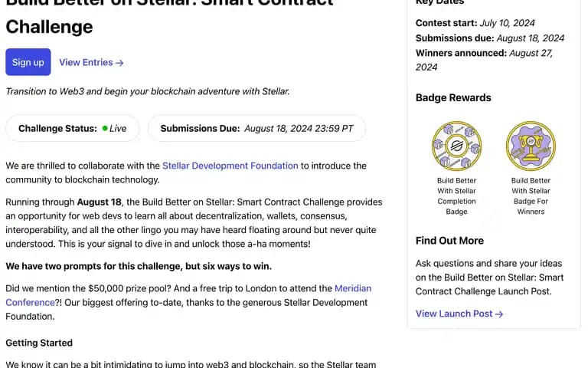588x368 pixels.
Task: Click the arrow icon beside View Entries
Action: 119,63
